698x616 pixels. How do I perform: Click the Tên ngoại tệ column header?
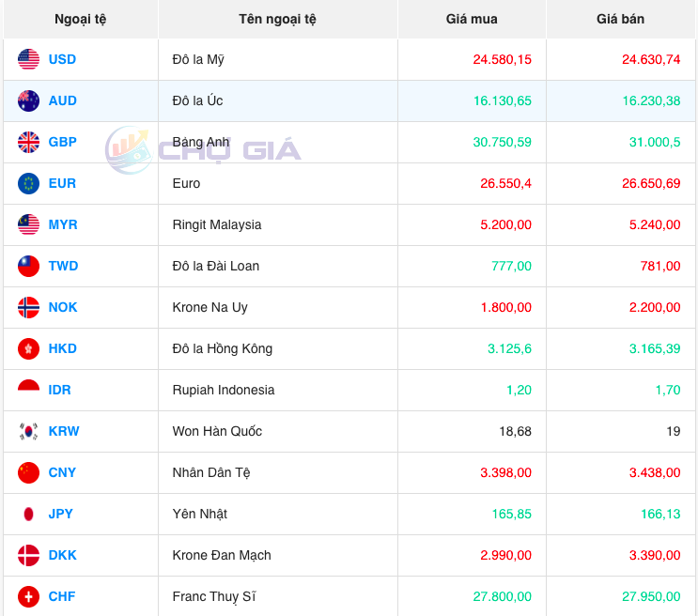(277, 19)
